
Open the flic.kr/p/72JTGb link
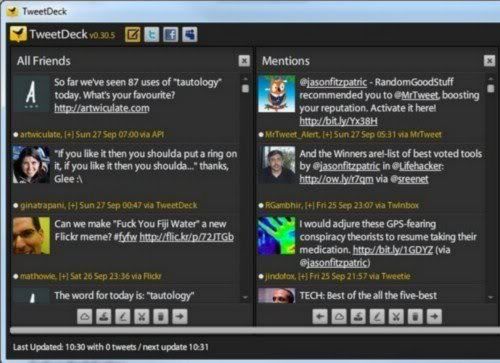coord(186,237)
